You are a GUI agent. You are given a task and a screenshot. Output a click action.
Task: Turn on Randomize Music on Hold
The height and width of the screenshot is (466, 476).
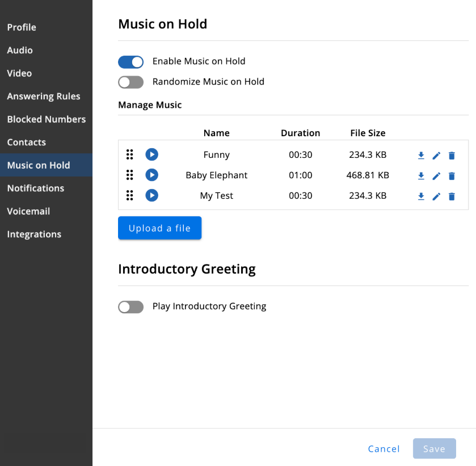(131, 82)
